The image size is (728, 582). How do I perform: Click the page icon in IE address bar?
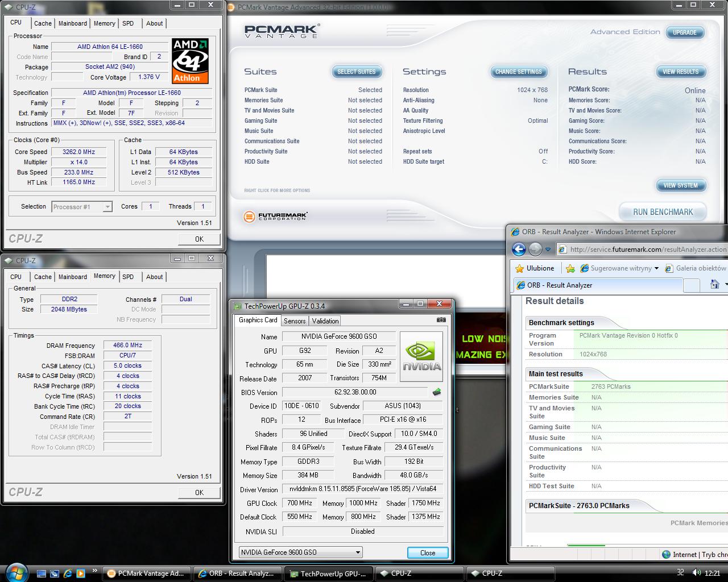pyautogui.click(x=562, y=250)
